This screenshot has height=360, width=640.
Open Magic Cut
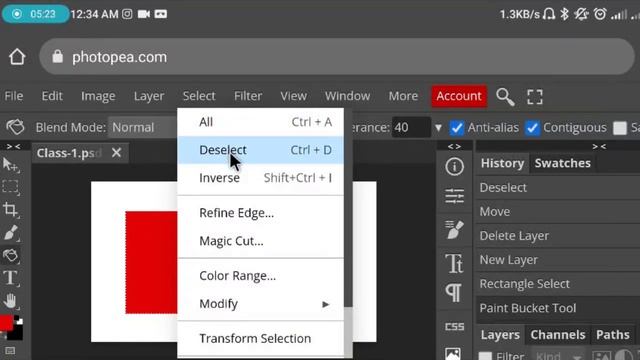tap(260, 241)
